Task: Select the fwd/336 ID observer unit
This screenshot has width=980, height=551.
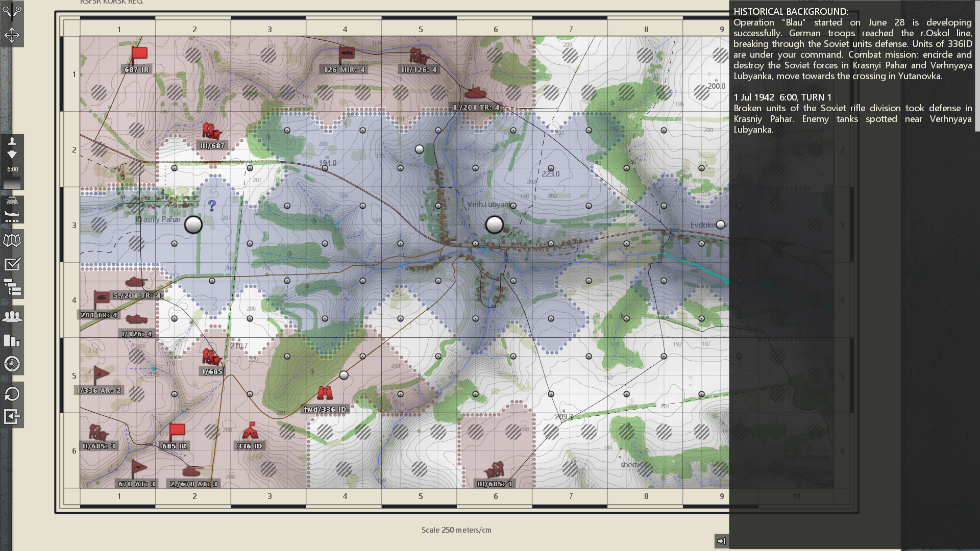Action: [325, 393]
